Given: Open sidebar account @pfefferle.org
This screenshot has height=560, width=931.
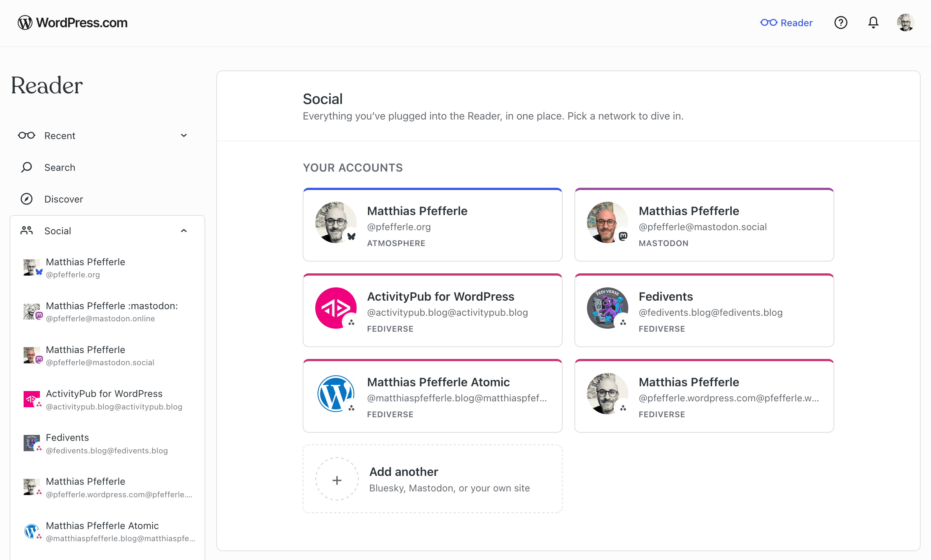Looking at the screenshot, I should pos(107,268).
